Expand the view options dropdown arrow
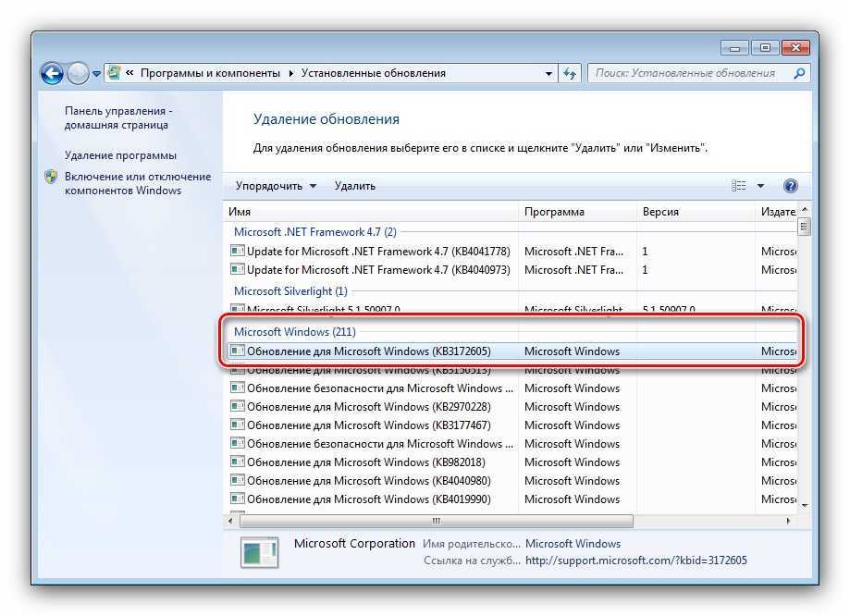The height and width of the screenshot is (616, 850). click(761, 186)
